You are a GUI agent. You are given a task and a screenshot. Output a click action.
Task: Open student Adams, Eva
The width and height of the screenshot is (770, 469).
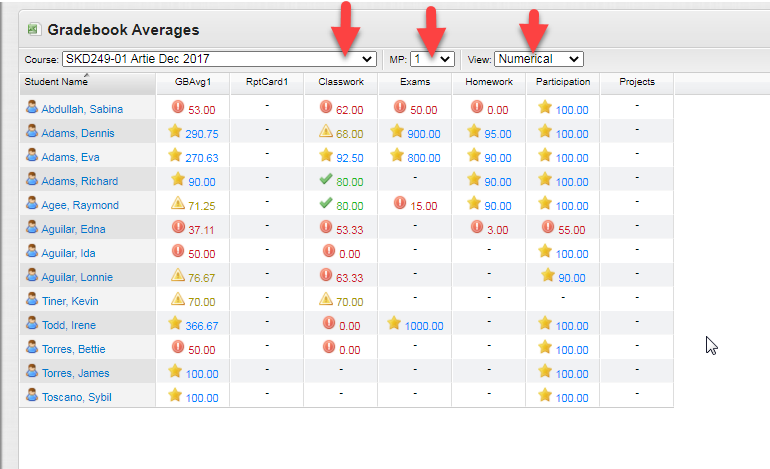70,157
